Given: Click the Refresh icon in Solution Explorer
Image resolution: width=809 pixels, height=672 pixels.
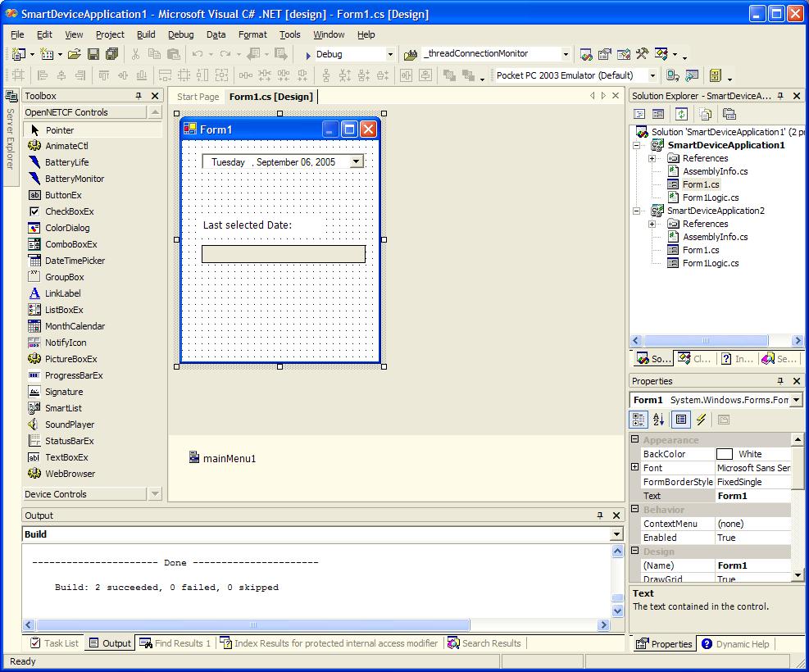Looking at the screenshot, I should pyautogui.click(x=682, y=114).
